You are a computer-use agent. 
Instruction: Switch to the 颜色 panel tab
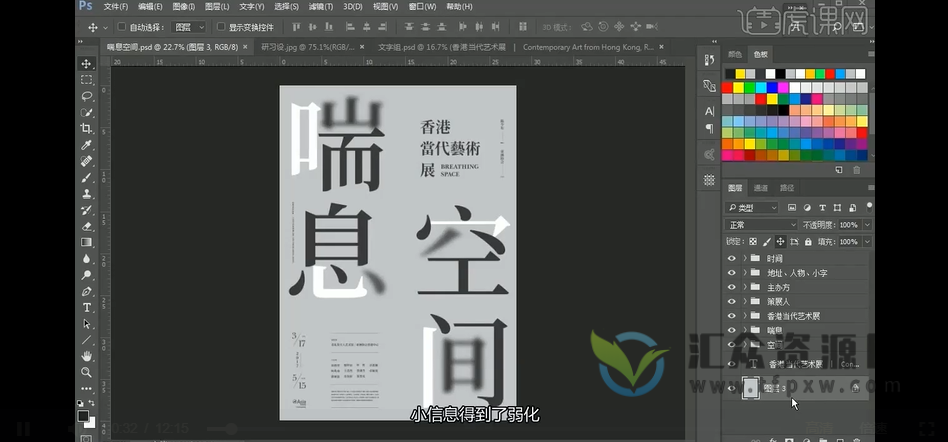coord(735,54)
